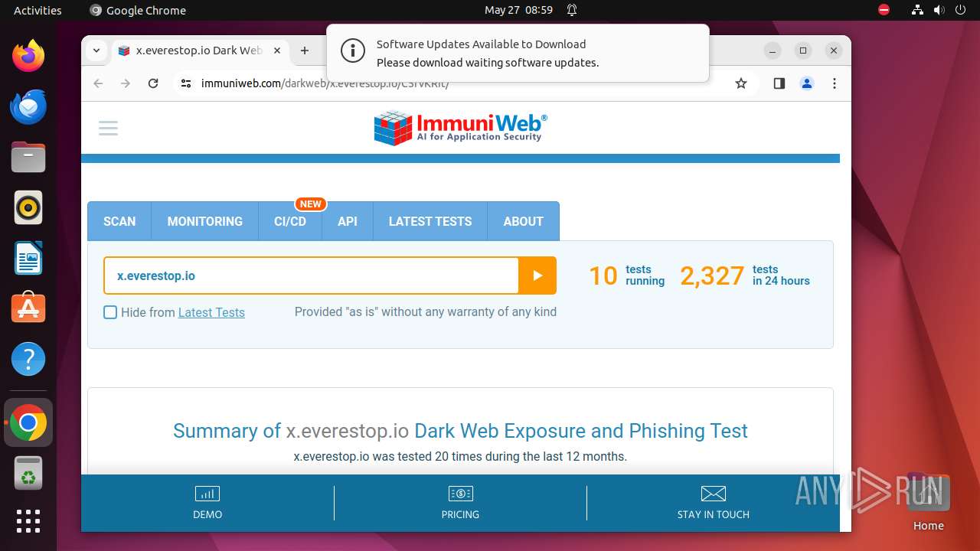Open Ubuntu Software from the dock

28,308
